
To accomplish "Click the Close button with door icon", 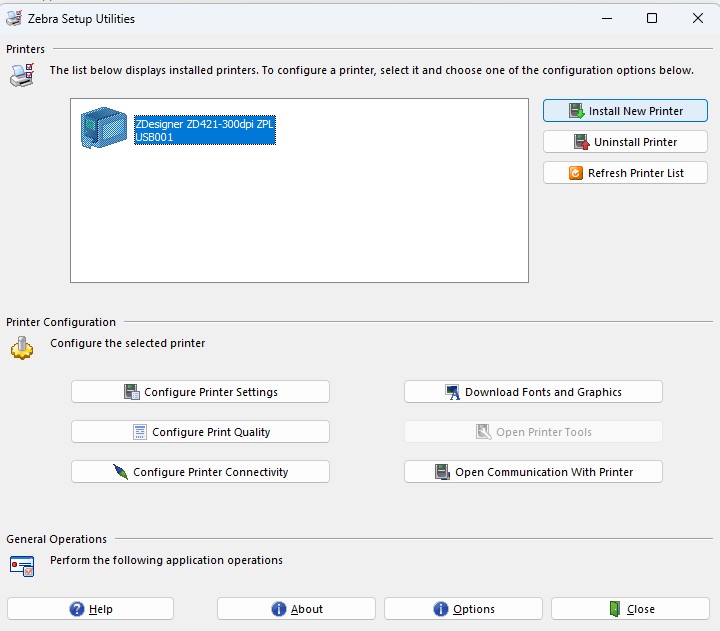I will pyautogui.click(x=630, y=609).
